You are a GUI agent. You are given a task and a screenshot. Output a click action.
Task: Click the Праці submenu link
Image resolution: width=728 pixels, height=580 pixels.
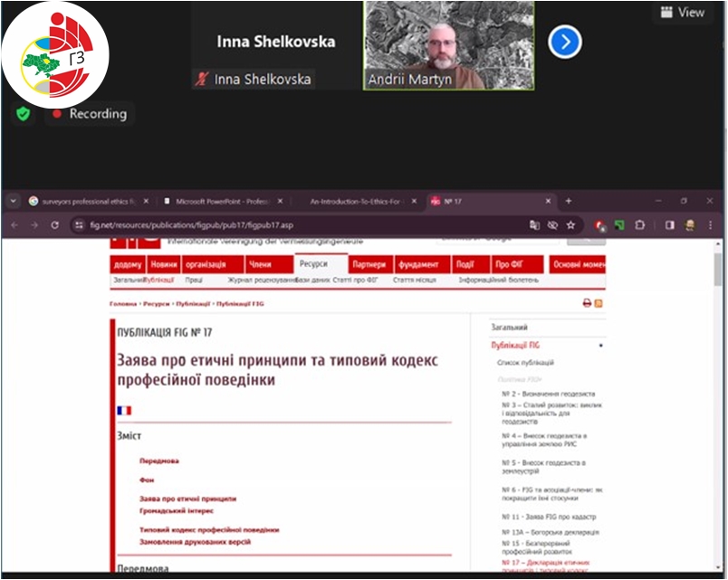(194, 280)
